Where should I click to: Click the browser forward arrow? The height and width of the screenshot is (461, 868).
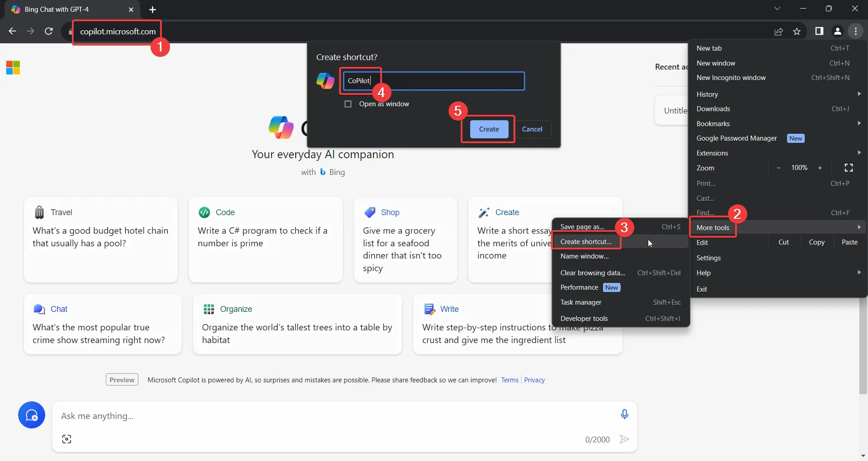(30, 31)
